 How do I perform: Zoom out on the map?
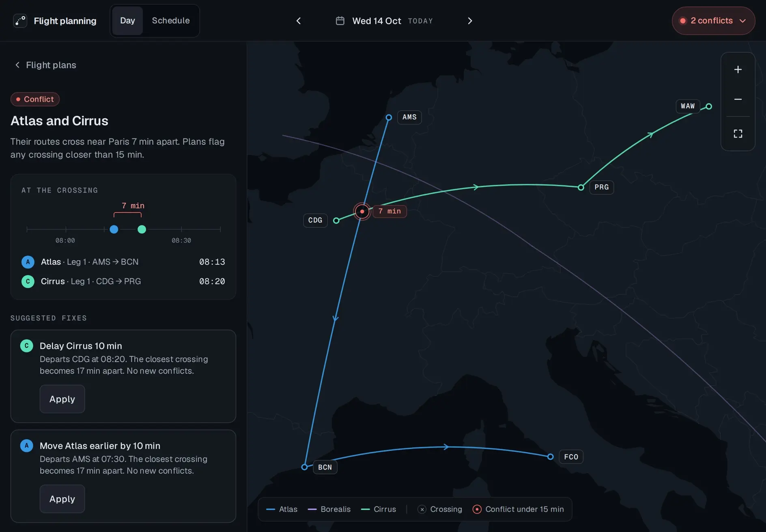738,99
